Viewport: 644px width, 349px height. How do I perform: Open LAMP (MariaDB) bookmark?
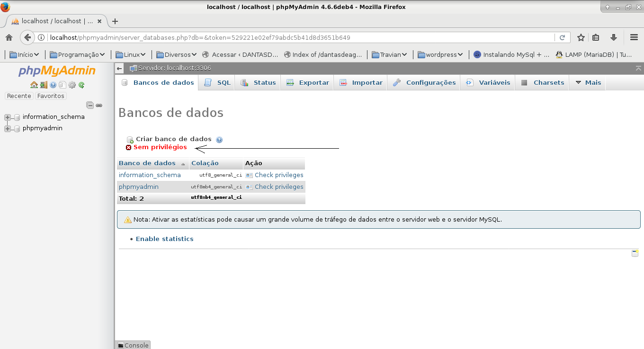click(x=594, y=54)
